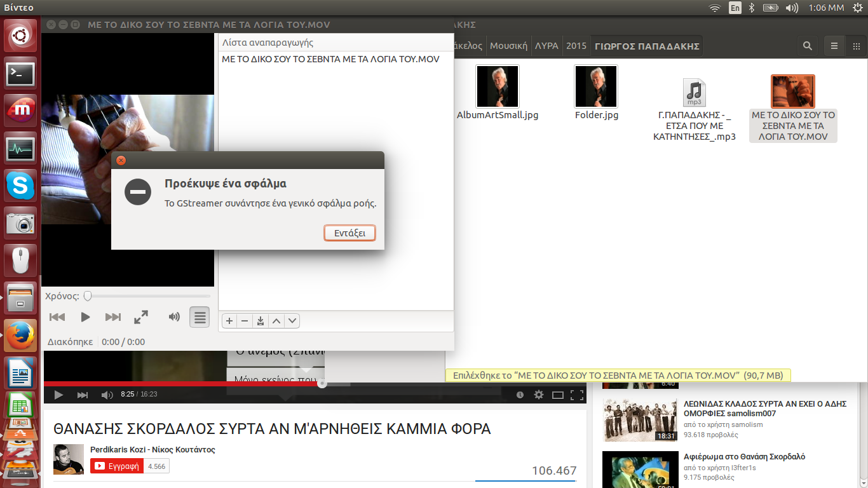The height and width of the screenshot is (488, 868).
Task: Open system menu gear in top panel
Action: tap(858, 8)
